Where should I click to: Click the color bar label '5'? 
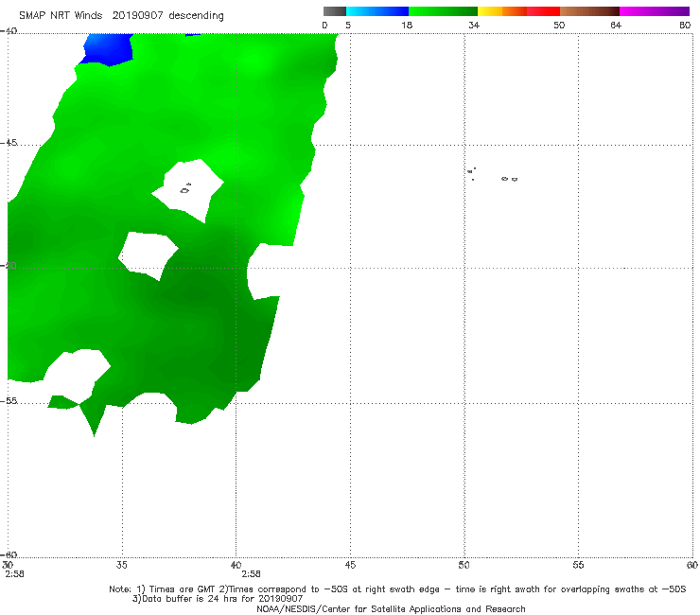tap(348, 25)
